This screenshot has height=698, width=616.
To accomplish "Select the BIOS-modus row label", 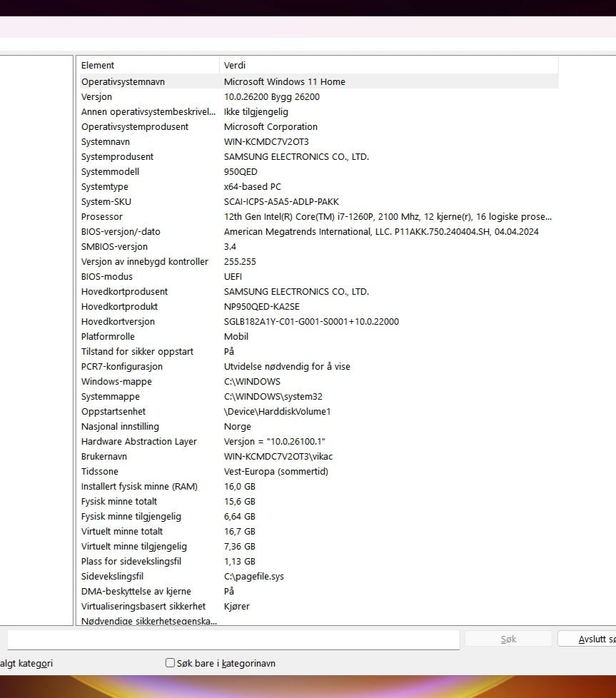I will coord(107,276).
